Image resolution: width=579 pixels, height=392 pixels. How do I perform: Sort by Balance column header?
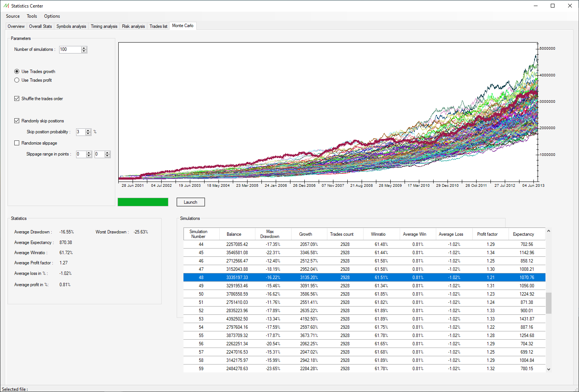click(237, 234)
